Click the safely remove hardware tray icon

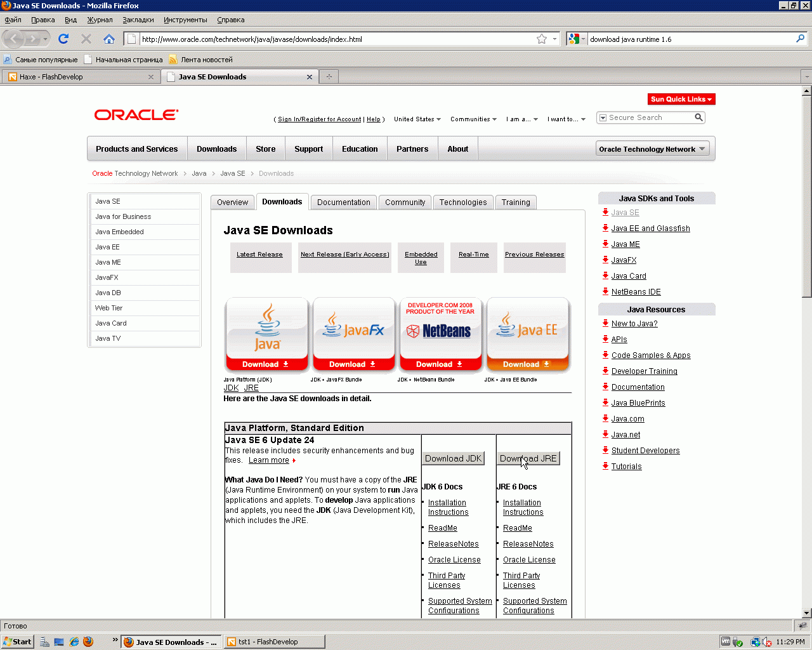click(x=738, y=642)
